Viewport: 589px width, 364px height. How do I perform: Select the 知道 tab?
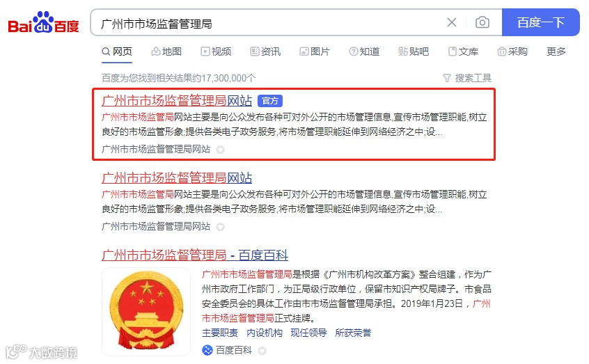pos(364,52)
